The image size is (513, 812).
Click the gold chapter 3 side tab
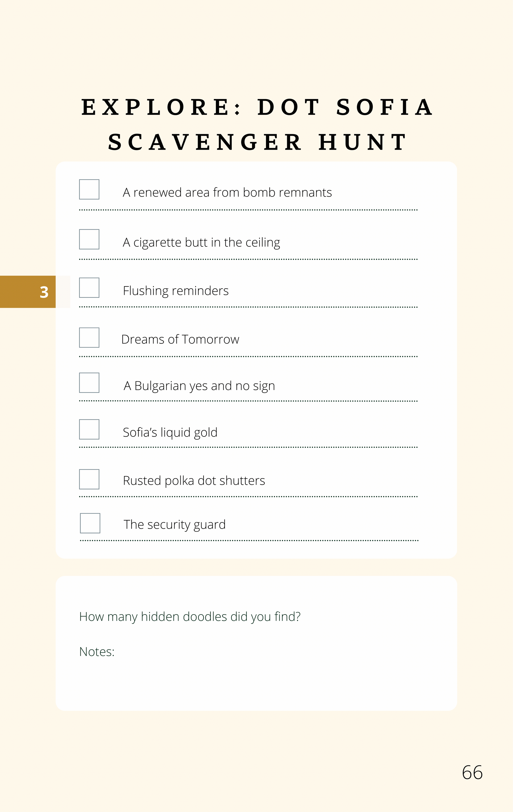coord(28,292)
